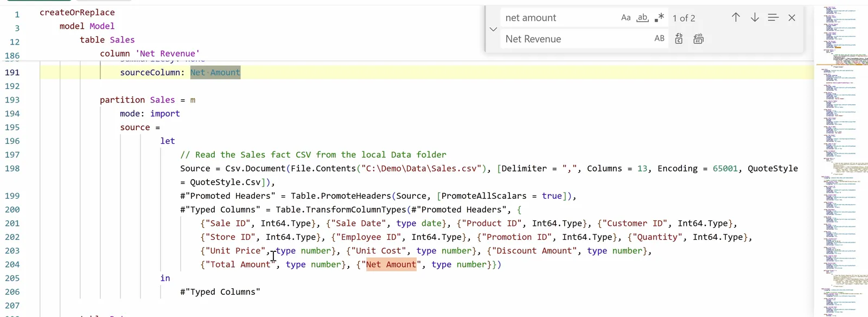Click 'import' keyword on line 194
The image size is (868, 317).
click(x=165, y=113)
